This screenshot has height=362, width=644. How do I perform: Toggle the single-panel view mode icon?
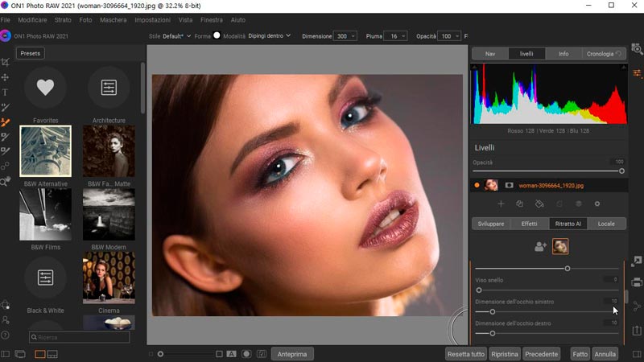click(39, 354)
